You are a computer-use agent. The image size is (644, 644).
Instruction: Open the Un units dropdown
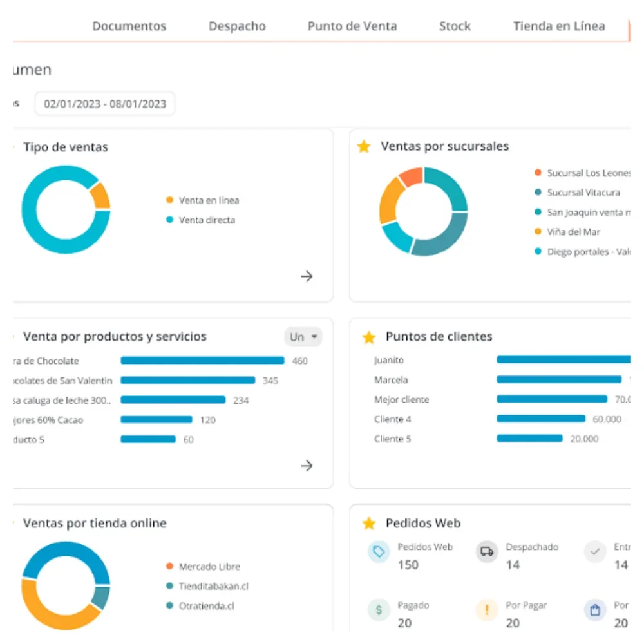[303, 337]
